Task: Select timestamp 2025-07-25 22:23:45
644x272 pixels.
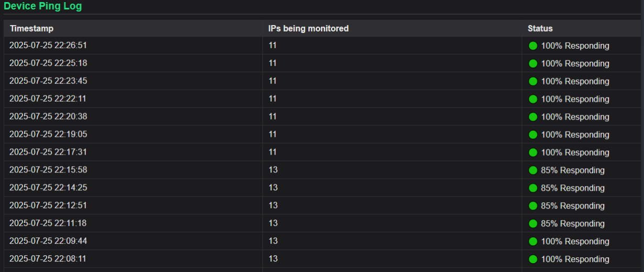Action: [48, 81]
